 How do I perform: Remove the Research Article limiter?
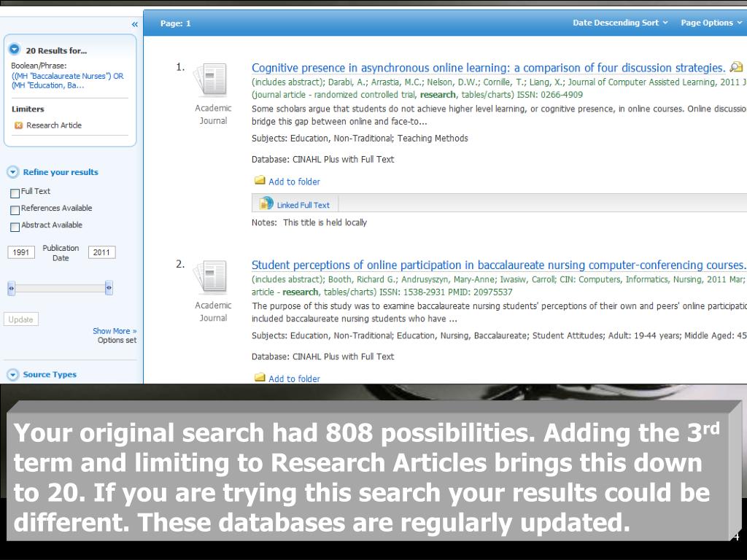point(18,125)
